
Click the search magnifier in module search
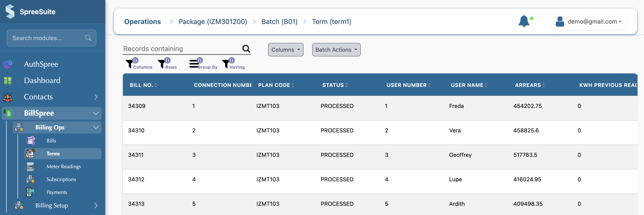(x=88, y=38)
